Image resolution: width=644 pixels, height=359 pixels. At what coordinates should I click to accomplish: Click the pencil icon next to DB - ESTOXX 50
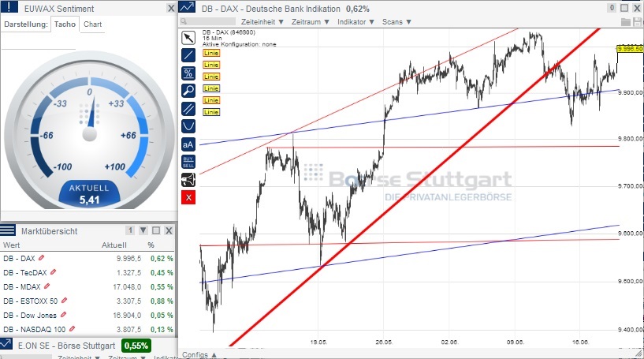(x=64, y=301)
